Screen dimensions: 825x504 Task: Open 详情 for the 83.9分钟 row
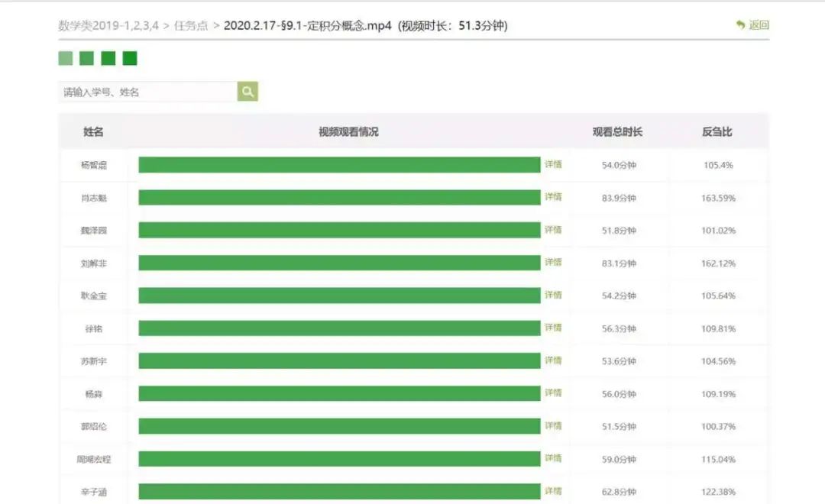click(553, 197)
